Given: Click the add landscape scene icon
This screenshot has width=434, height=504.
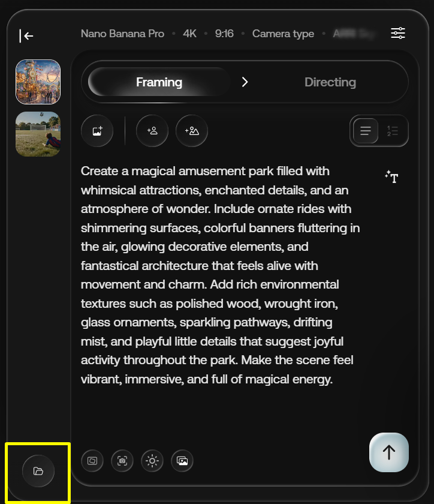Looking at the screenshot, I should 192,131.
